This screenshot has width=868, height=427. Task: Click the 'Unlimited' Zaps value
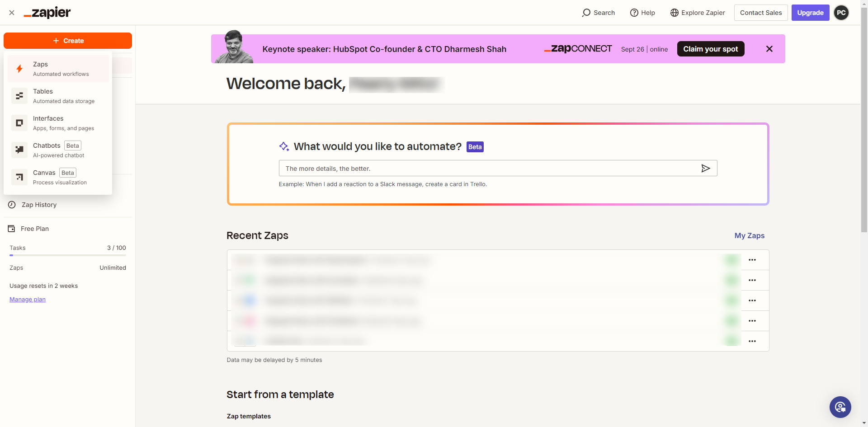(113, 267)
